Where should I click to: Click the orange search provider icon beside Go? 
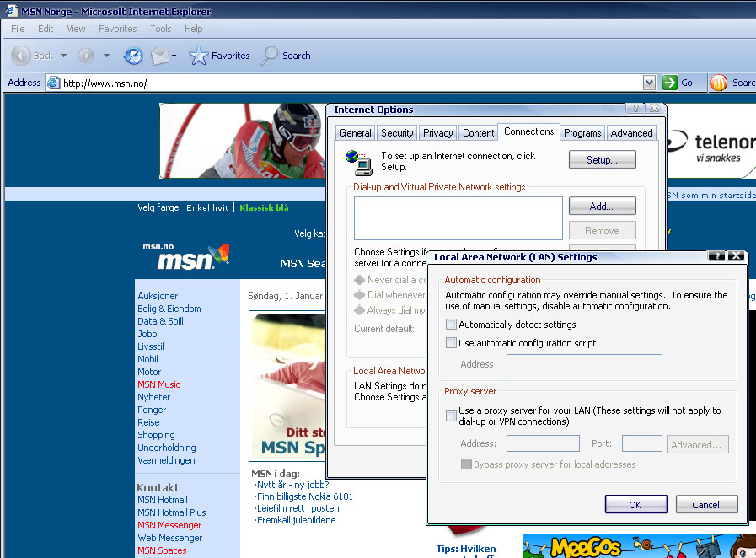[718, 83]
